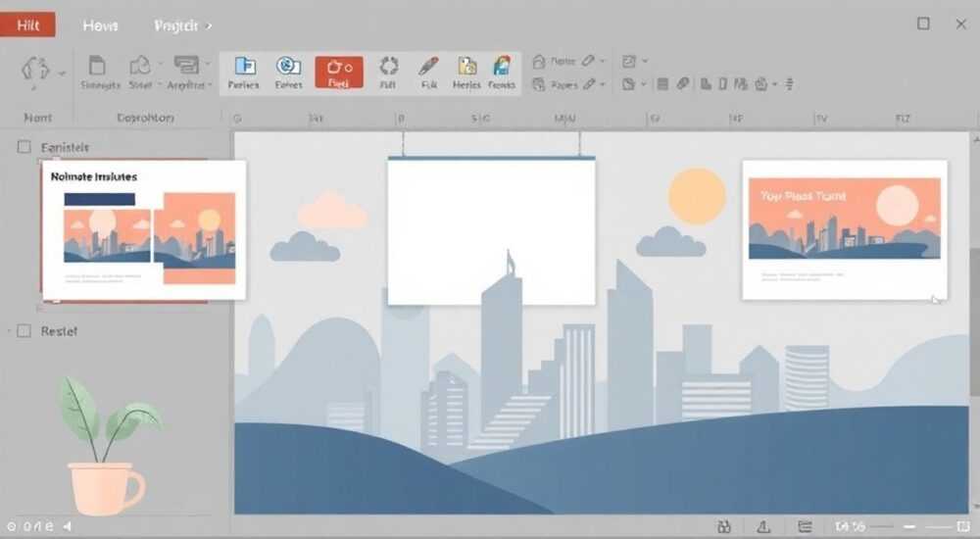Click the pen icon next to Papers

(589, 83)
